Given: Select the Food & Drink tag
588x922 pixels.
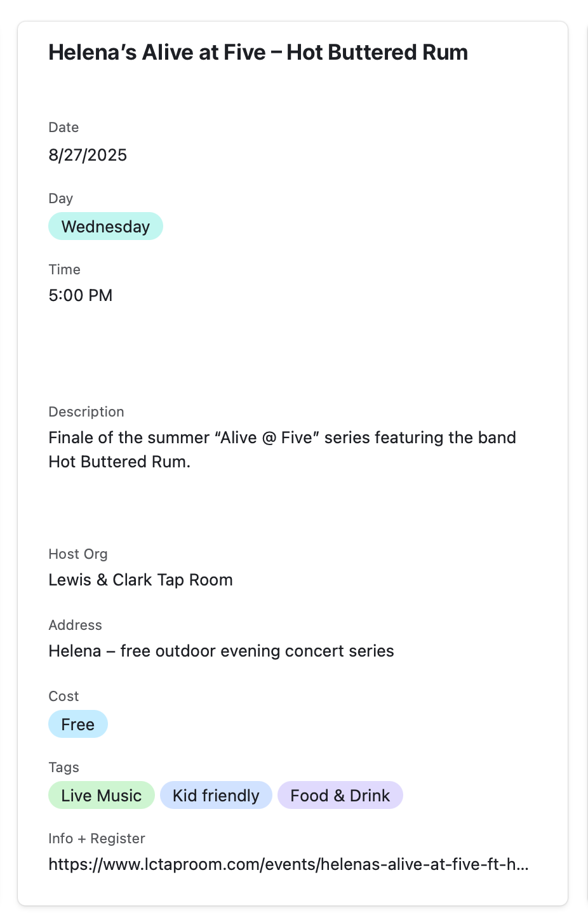Looking at the screenshot, I should tap(340, 796).
